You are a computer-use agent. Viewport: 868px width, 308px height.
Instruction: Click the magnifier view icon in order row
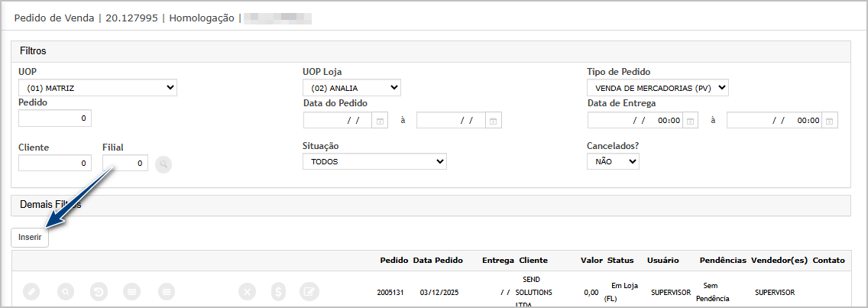click(x=66, y=291)
